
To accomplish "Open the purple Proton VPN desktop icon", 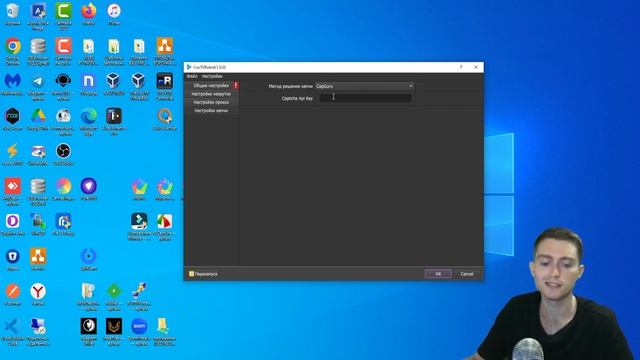I will (89, 190).
